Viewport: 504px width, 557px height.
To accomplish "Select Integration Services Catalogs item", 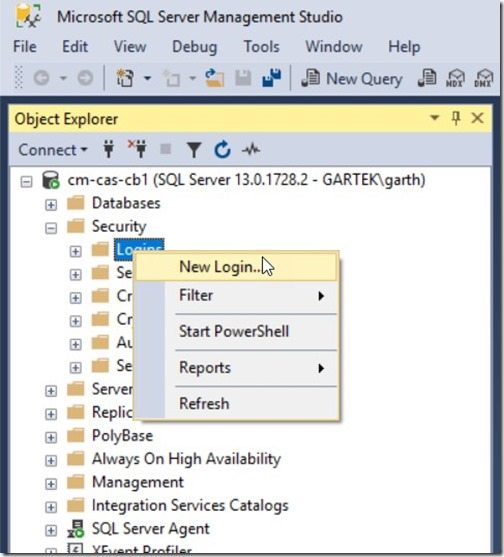I will point(190,505).
